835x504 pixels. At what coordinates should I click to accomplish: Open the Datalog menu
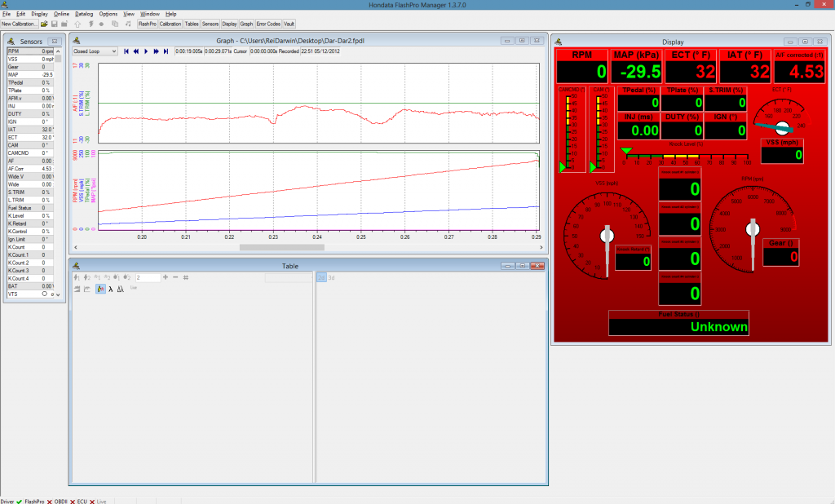tap(84, 14)
